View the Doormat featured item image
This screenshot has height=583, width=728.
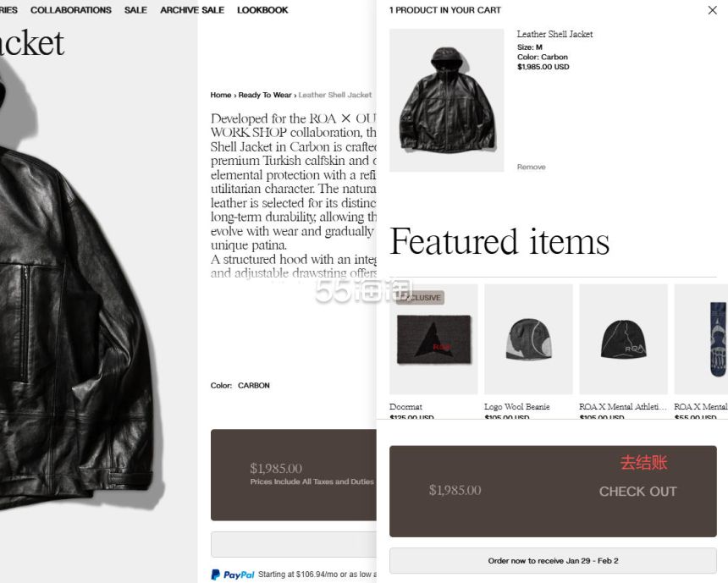[x=433, y=339]
